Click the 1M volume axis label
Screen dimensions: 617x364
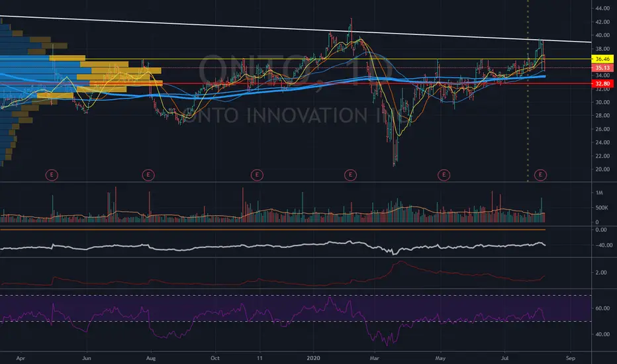(x=599, y=193)
